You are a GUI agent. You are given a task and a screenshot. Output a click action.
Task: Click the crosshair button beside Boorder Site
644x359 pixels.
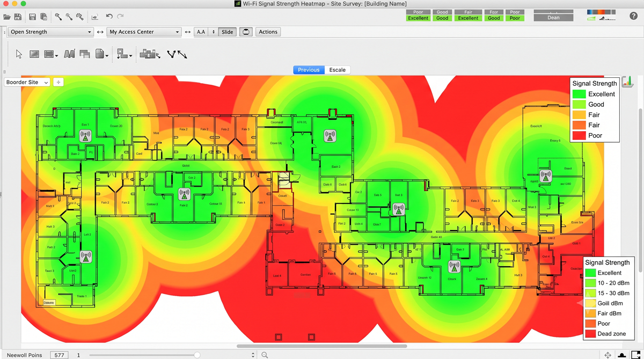pos(58,82)
